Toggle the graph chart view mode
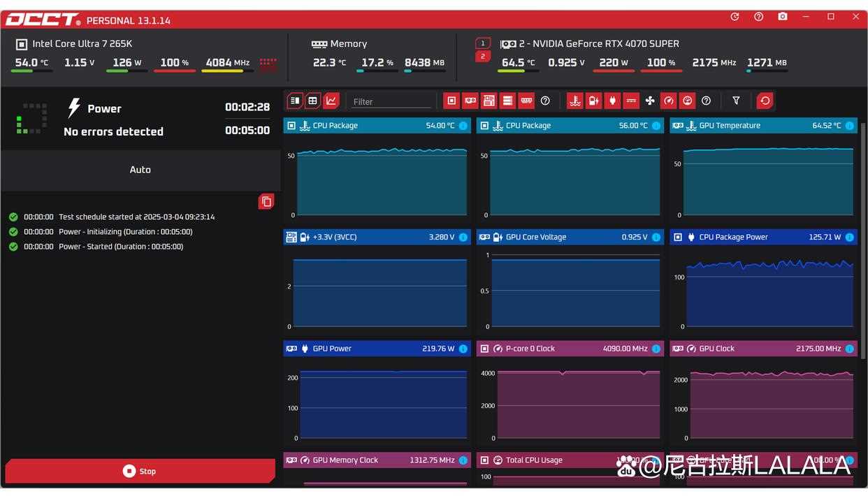The height and width of the screenshot is (496, 868). tap(330, 101)
